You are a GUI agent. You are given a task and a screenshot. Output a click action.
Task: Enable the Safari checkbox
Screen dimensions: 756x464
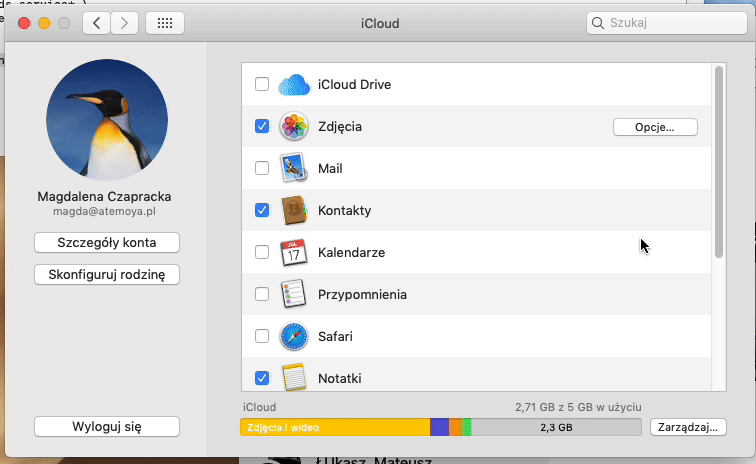(x=262, y=336)
